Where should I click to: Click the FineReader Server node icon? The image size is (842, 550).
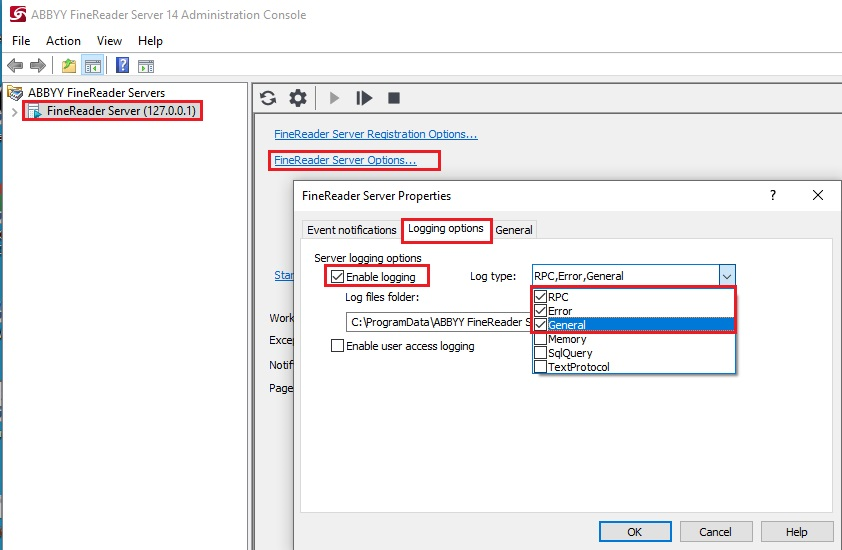coord(35,111)
